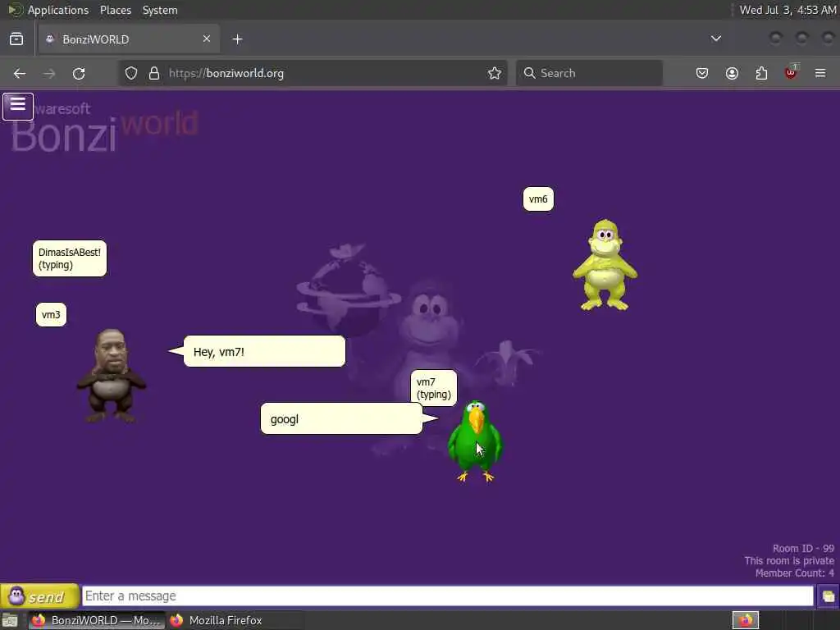Screen dimensions: 840x630
Task: Open the BonziWORLD hamburger menu
Action: click(18, 106)
